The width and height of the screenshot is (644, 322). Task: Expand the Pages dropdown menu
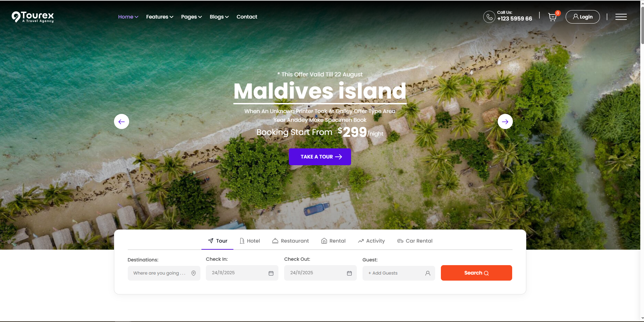click(x=191, y=17)
